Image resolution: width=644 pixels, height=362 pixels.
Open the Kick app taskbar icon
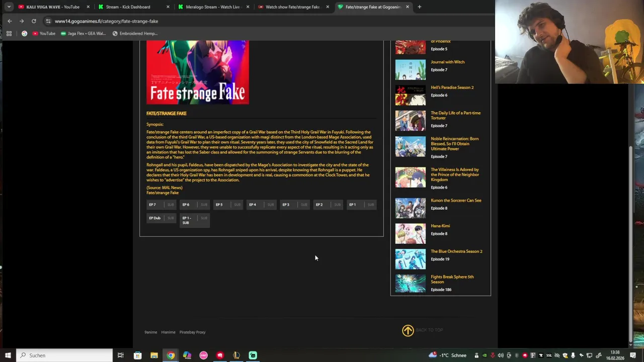coord(253,355)
